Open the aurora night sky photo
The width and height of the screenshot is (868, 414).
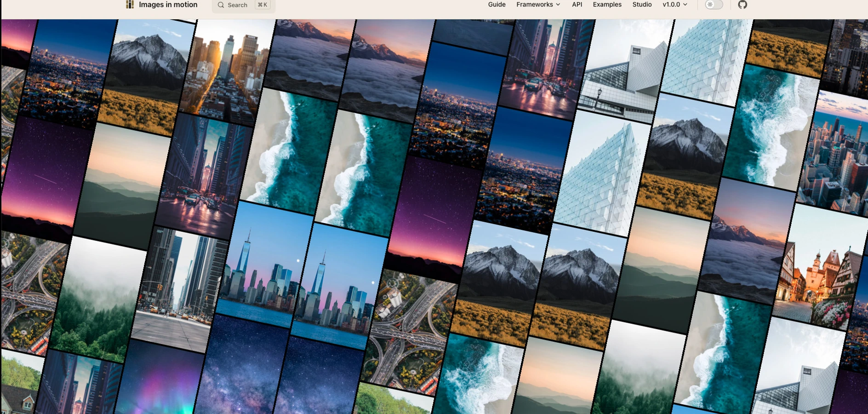pyautogui.click(x=159, y=377)
